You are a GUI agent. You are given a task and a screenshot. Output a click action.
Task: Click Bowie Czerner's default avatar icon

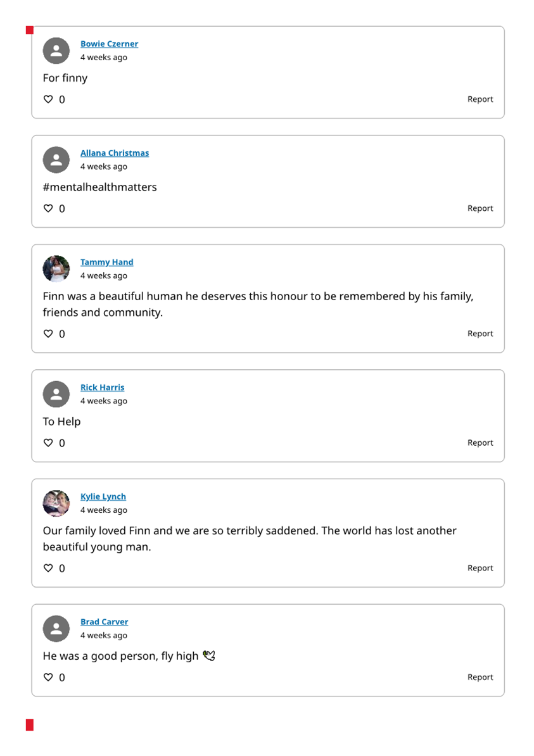56,51
